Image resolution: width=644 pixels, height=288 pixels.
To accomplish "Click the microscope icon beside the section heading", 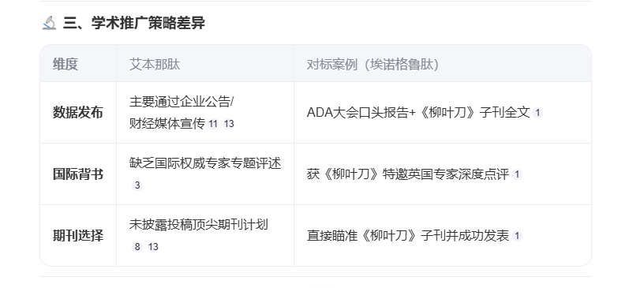I will 49,23.
